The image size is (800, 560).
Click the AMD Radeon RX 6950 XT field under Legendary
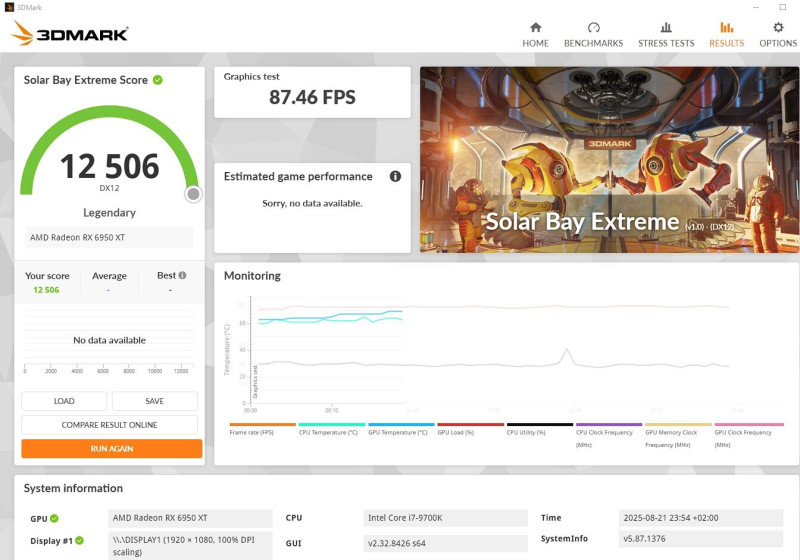pos(109,238)
